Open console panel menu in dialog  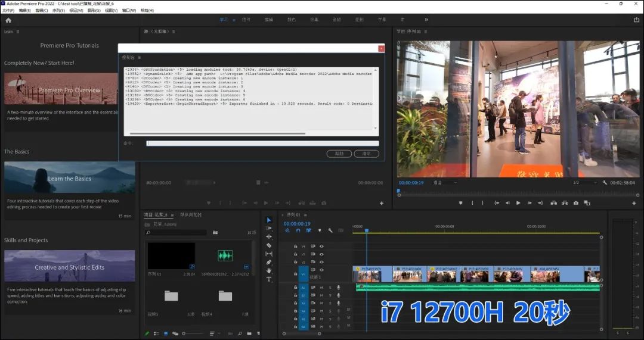140,57
